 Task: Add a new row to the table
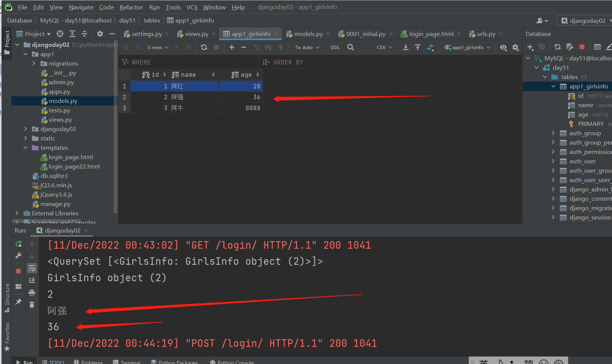point(232,47)
